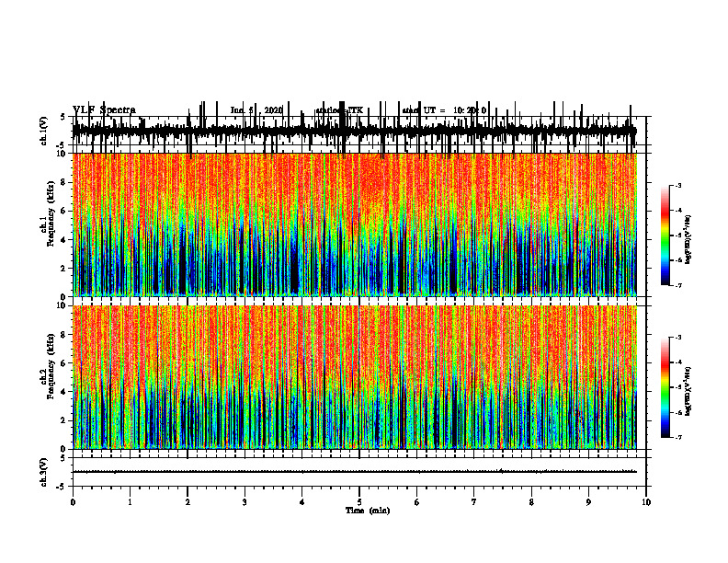Click the x-axis tick label '6'
This screenshot has height=563, width=728.
(x=417, y=502)
